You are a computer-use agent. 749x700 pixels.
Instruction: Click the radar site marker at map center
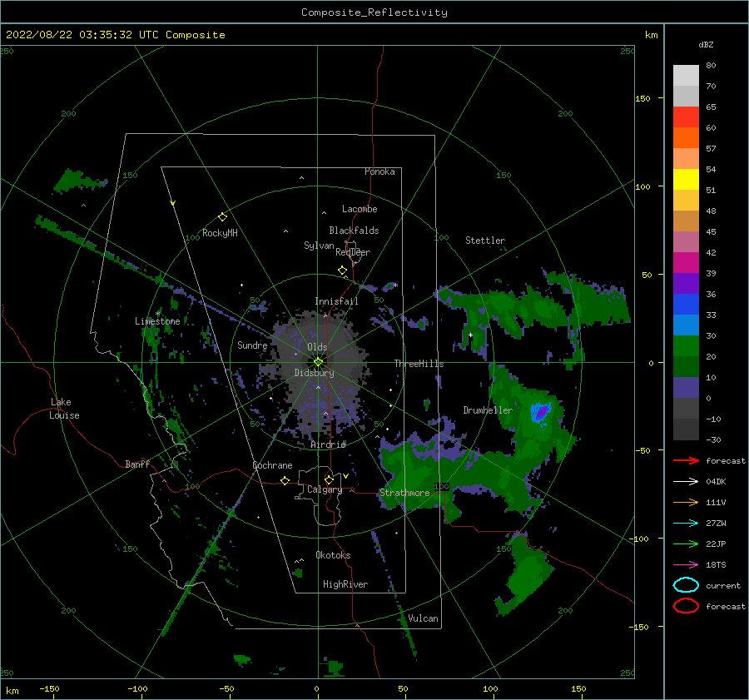tap(318, 362)
